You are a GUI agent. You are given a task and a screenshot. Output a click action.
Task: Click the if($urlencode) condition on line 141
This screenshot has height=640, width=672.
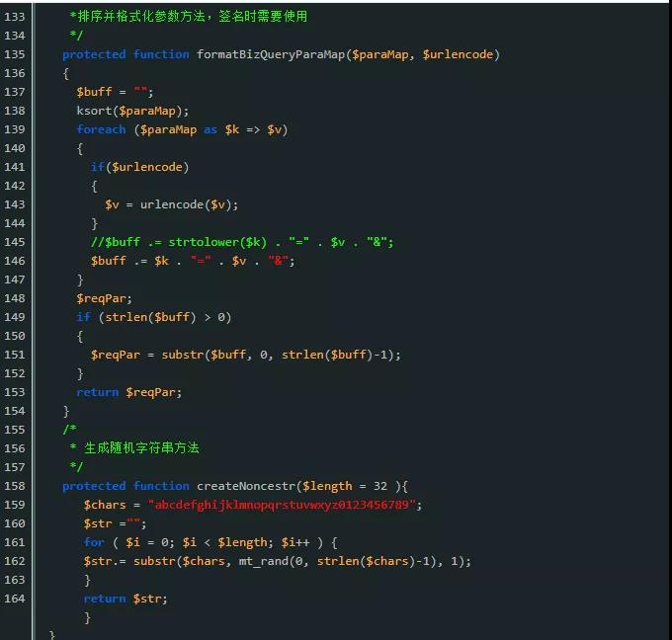click(139, 167)
